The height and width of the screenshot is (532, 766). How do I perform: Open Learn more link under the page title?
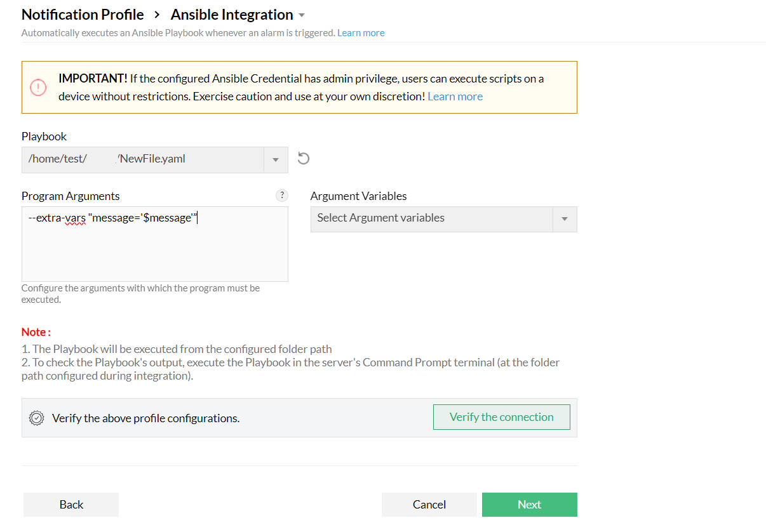361,32
